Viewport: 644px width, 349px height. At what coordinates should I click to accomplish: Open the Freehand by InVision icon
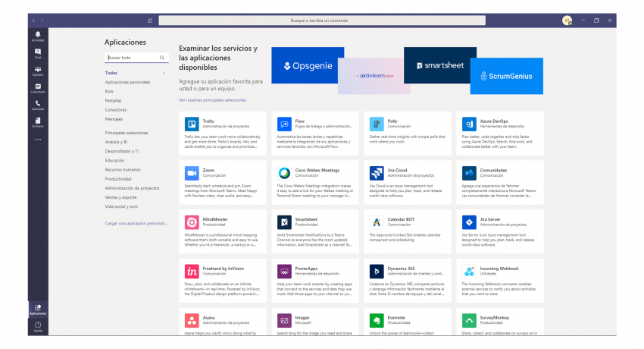pos(192,272)
